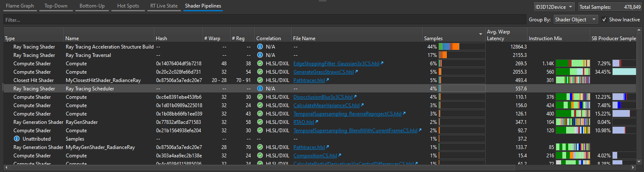
Task: Expand the Group By Shader Object dropdown
Action: (x=576, y=20)
